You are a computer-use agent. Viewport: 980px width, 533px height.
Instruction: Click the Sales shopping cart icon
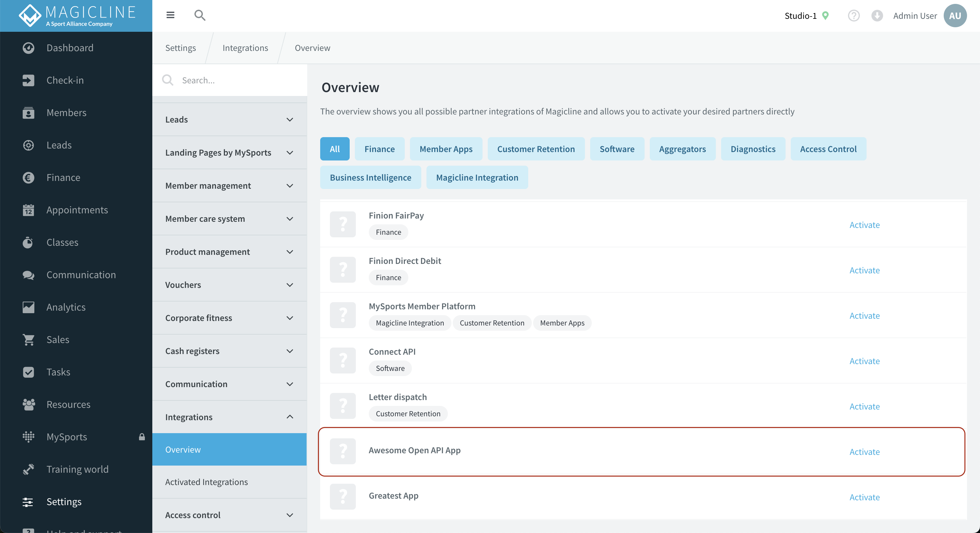coord(28,339)
